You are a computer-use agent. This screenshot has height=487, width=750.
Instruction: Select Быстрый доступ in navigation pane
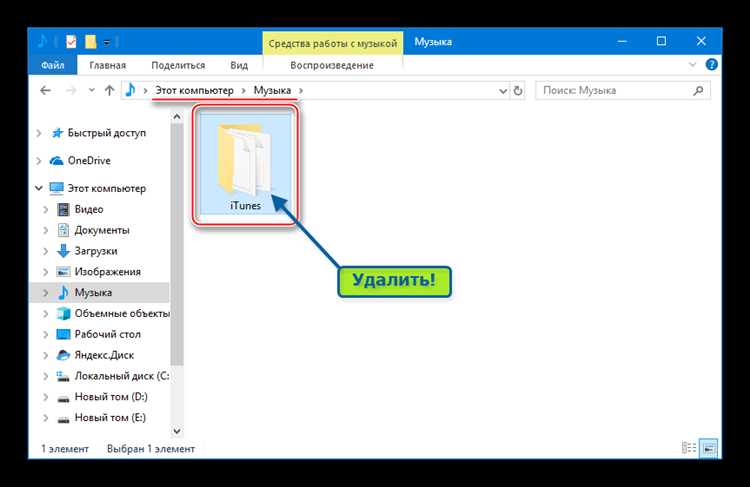pyautogui.click(x=107, y=133)
